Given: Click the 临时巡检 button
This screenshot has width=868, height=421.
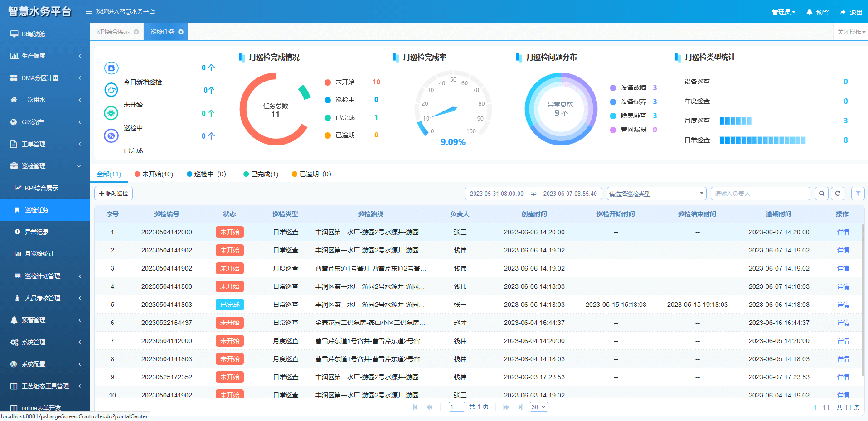Looking at the screenshot, I should click(x=113, y=194).
